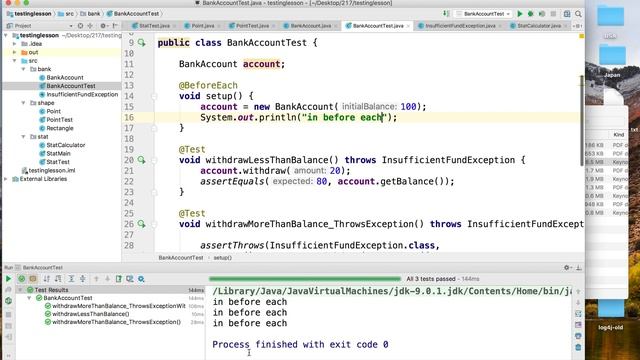Expand the out folder

coord(14,52)
